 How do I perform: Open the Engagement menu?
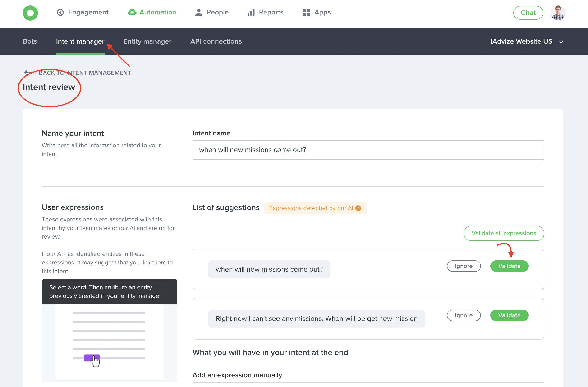tap(83, 12)
